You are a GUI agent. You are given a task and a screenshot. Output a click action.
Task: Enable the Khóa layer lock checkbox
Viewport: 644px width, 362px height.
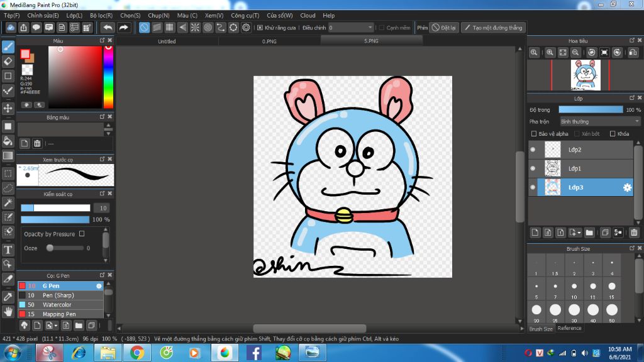click(613, 134)
